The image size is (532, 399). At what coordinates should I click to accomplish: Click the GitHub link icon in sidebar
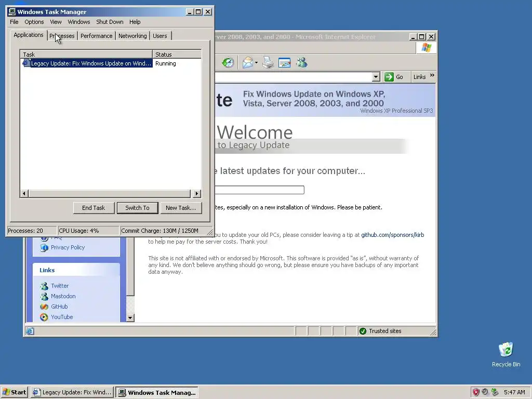[44, 307]
